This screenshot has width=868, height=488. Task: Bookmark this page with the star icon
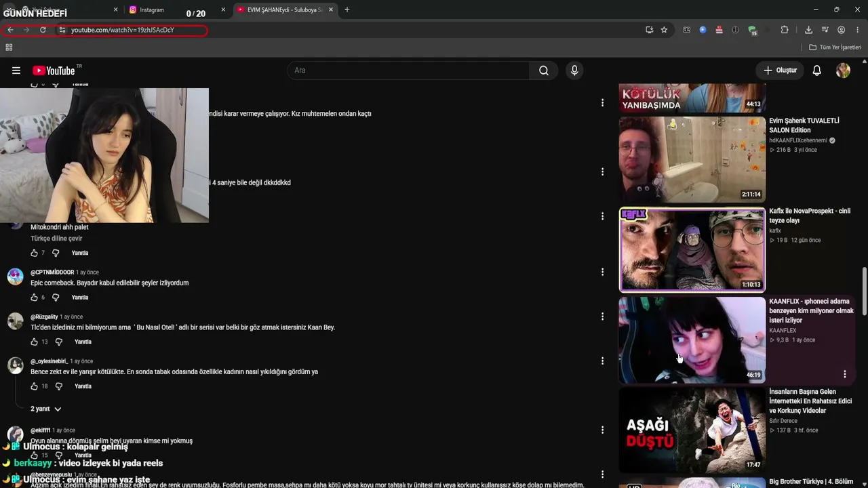point(664,30)
